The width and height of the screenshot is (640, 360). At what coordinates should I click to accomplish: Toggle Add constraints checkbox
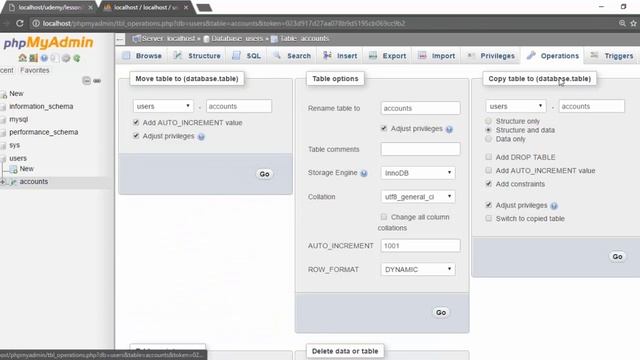[x=489, y=184]
